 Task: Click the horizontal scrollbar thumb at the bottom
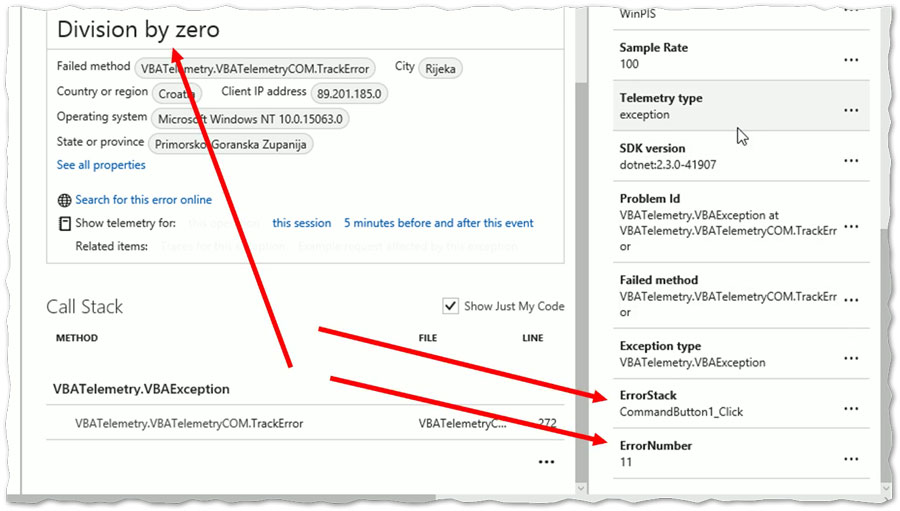point(221,498)
